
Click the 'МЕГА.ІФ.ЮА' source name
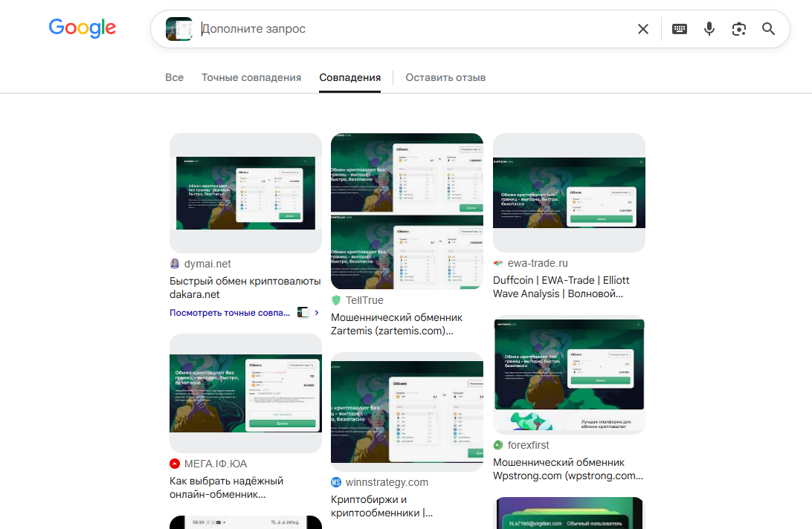(x=216, y=464)
